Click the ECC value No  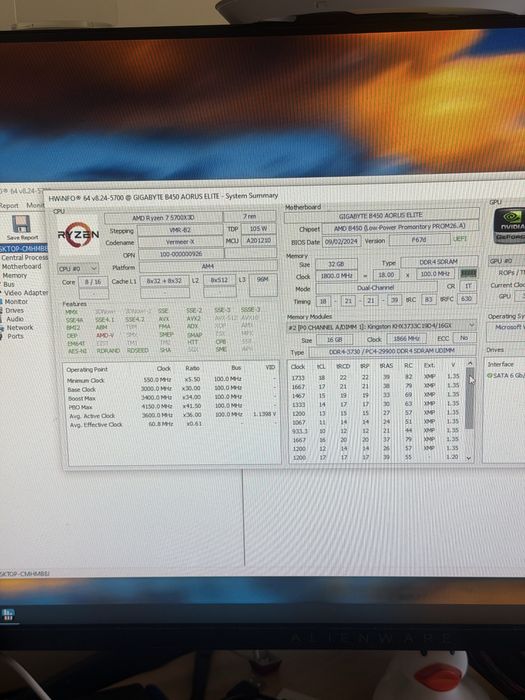click(x=464, y=338)
